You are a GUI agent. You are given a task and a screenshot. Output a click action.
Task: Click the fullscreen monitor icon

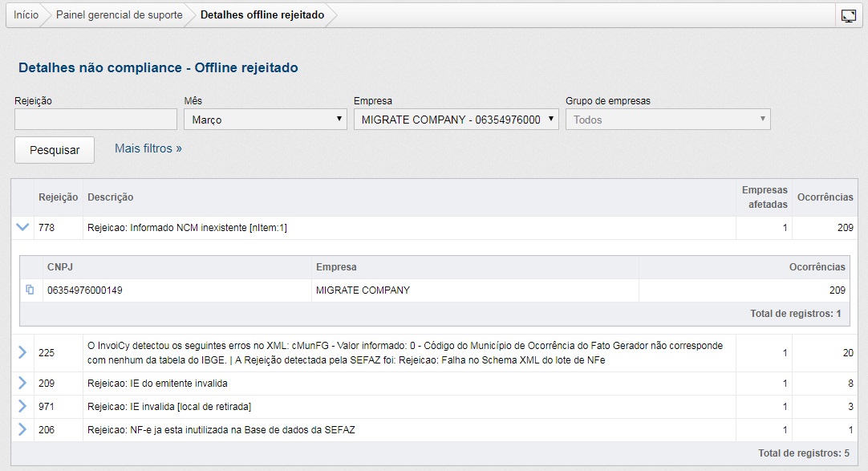(x=848, y=15)
